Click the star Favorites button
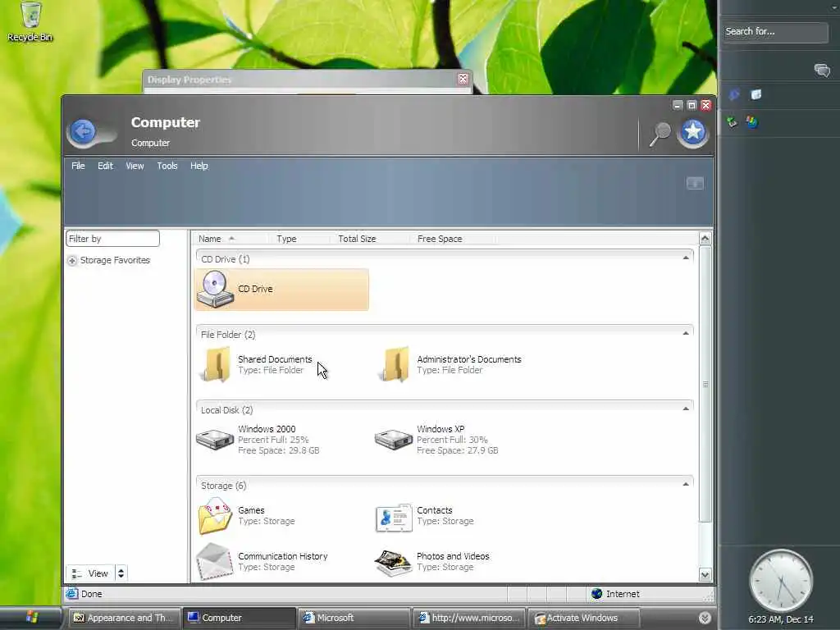Image resolution: width=840 pixels, height=630 pixels. point(693,132)
